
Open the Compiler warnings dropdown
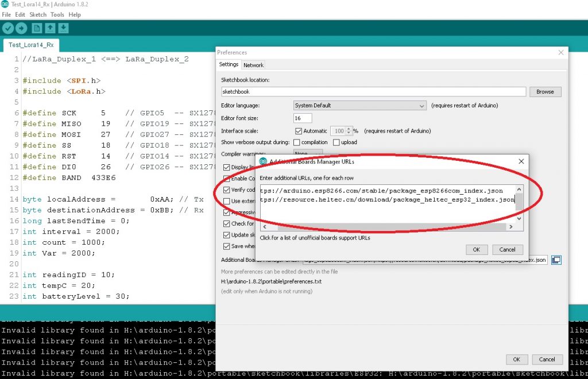tap(308, 153)
